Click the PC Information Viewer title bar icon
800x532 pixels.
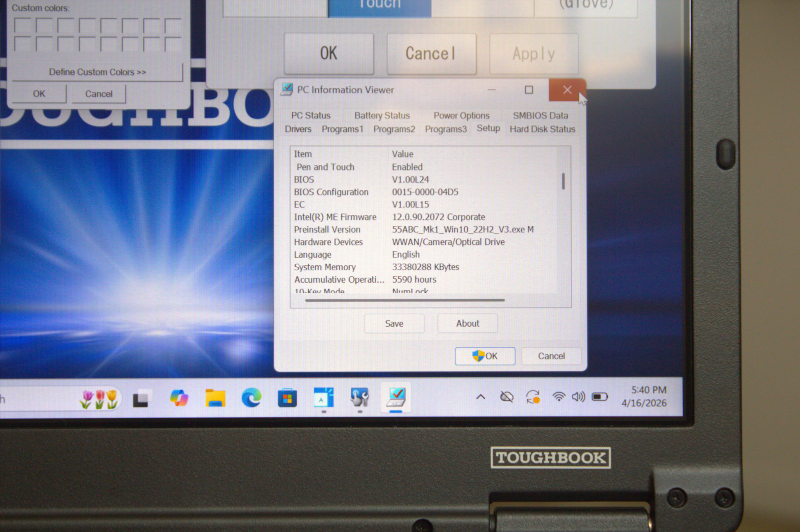coord(287,89)
